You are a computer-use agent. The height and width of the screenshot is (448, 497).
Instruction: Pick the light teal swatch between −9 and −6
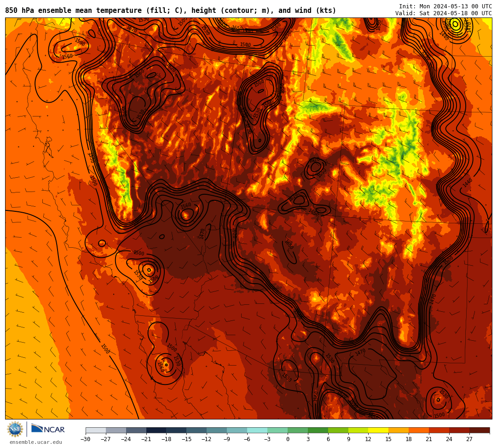[x=237, y=430]
